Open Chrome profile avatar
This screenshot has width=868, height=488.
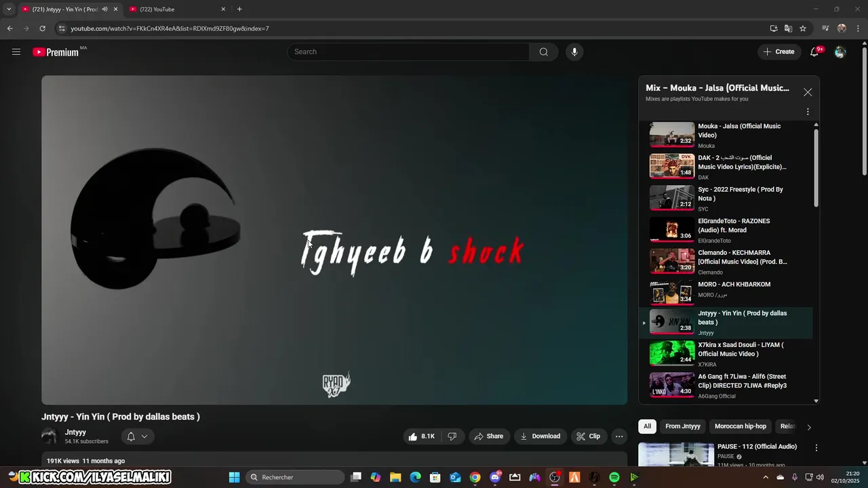coord(842,28)
